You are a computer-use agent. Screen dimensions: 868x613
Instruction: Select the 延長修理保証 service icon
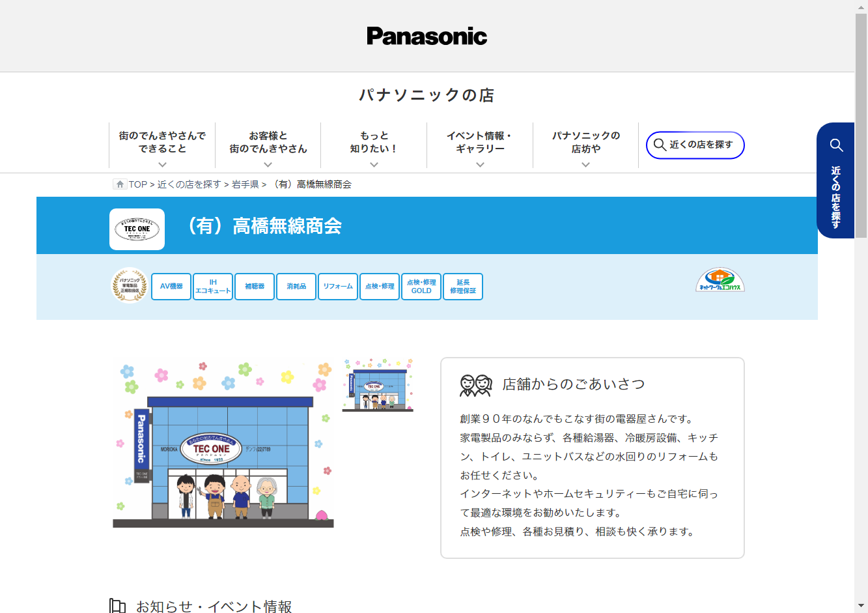click(463, 287)
